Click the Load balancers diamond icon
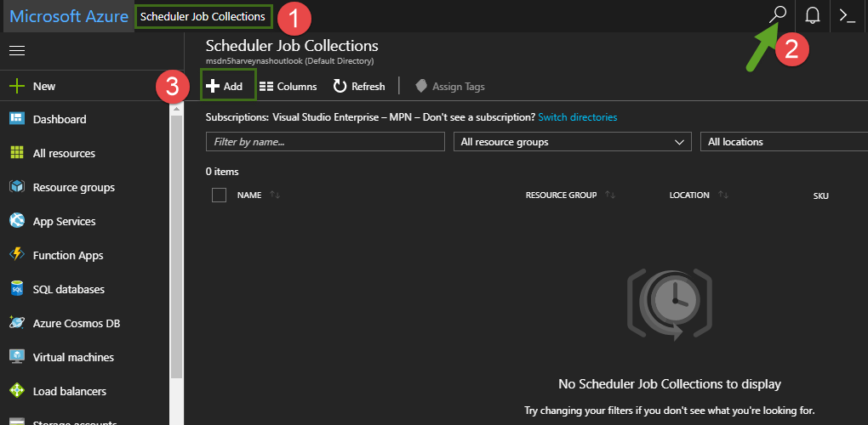Screen dimensions: 868x425 point(17,391)
